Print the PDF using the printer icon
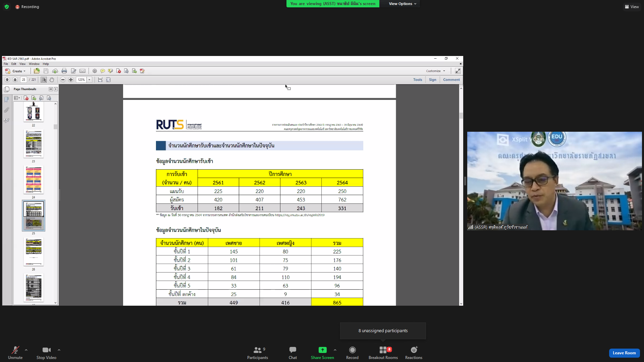The width and height of the screenshot is (644, 362). 64,71
